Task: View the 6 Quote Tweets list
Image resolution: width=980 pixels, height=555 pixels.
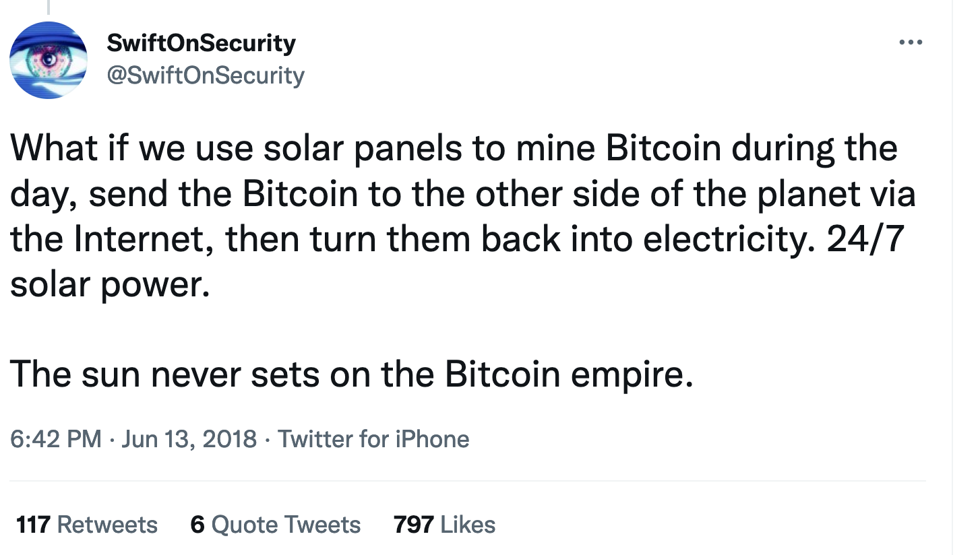Action: (275, 525)
